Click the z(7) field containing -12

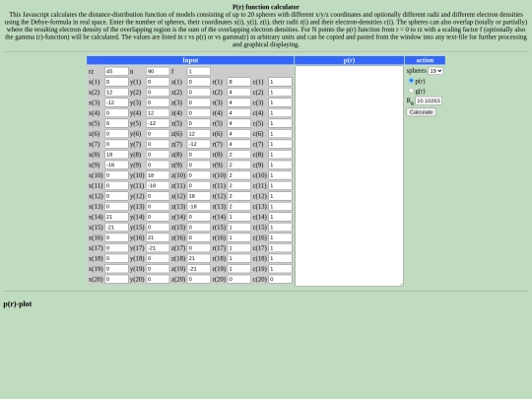198,144
